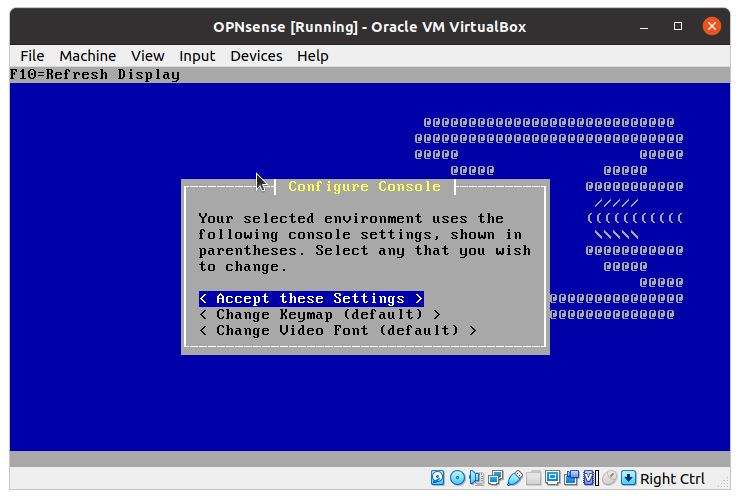Click the F10=Refresh Display text
740x499 pixels.
coord(95,75)
